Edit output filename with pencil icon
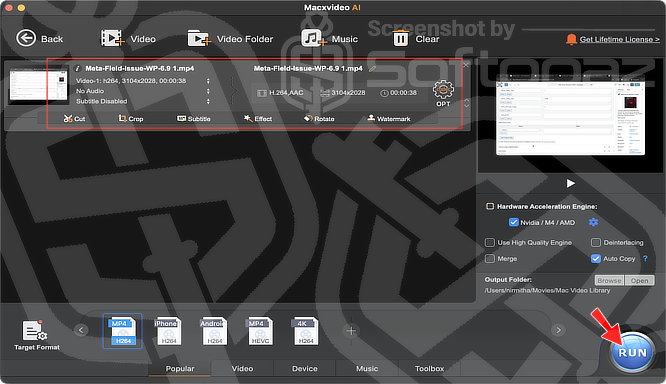Viewport: 666px width, 384px height. (372, 68)
